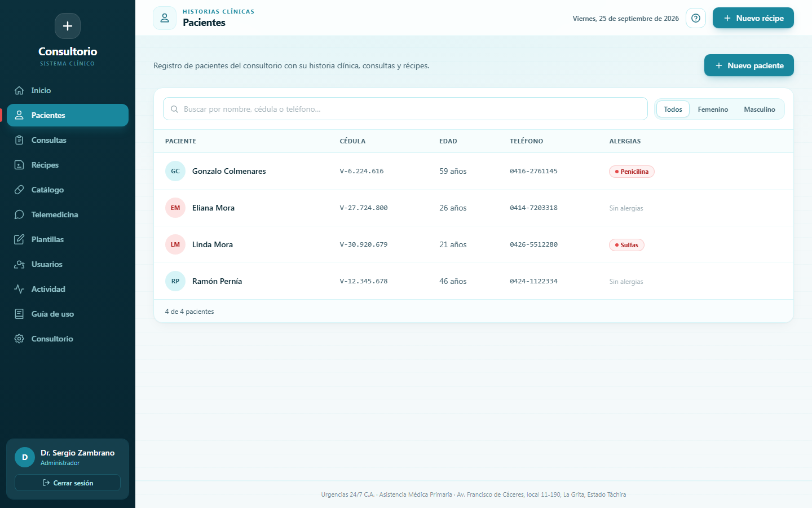Viewport: 812px width, 508px height.
Task: Click the GC avatar for Gonzalo Colmenares
Action: 175,171
